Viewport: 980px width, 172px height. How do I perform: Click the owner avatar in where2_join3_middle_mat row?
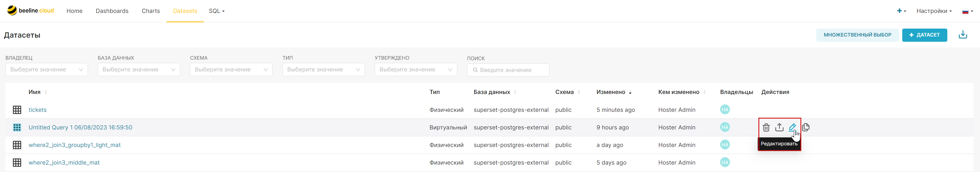click(x=725, y=162)
